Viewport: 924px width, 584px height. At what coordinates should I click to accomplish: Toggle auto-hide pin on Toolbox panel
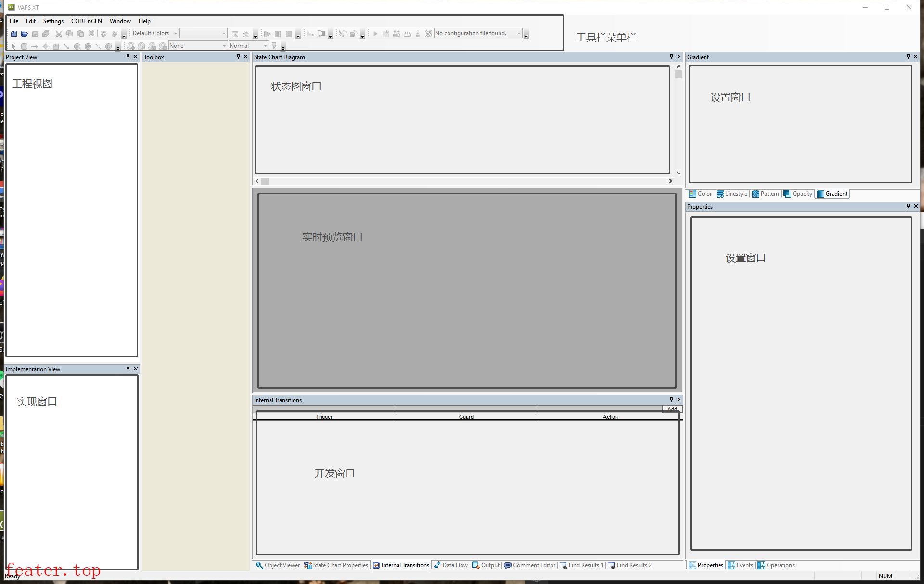pyautogui.click(x=238, y=57)
